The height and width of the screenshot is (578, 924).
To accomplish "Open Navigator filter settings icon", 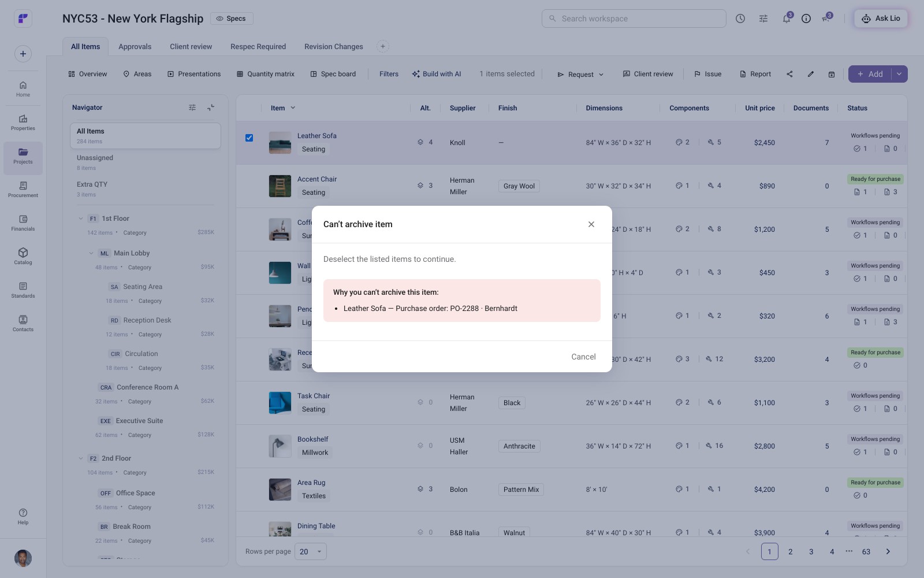I will (192, 108).
